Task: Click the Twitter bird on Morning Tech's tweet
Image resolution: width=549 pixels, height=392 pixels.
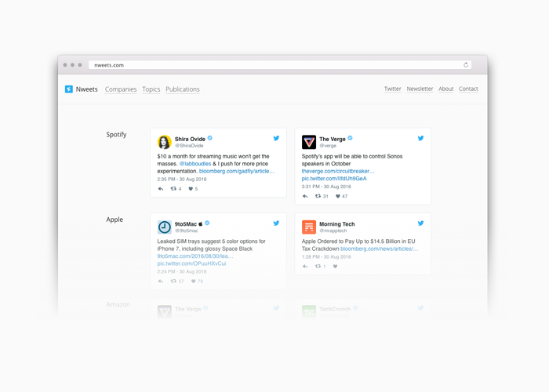Action: click(x=421, y=223)
